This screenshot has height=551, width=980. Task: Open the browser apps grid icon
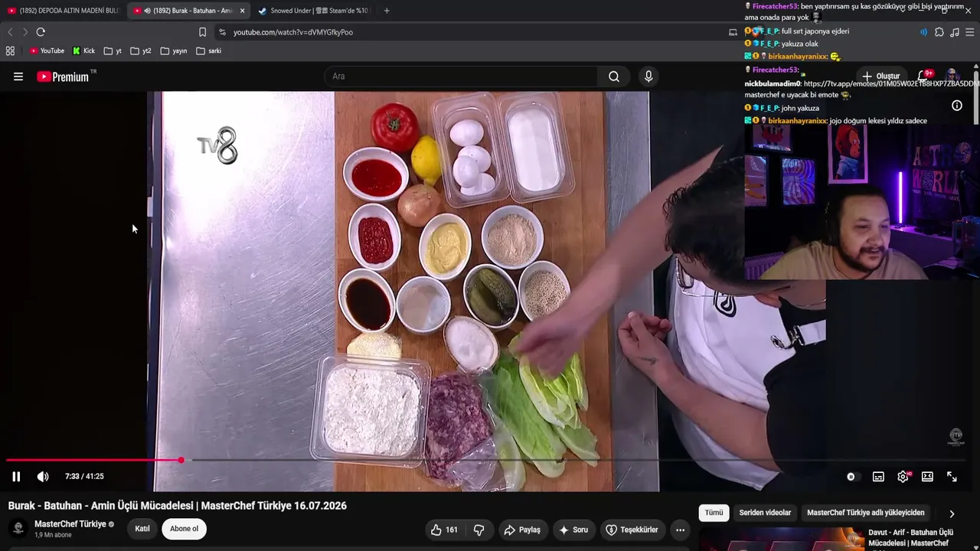(10, 51)
